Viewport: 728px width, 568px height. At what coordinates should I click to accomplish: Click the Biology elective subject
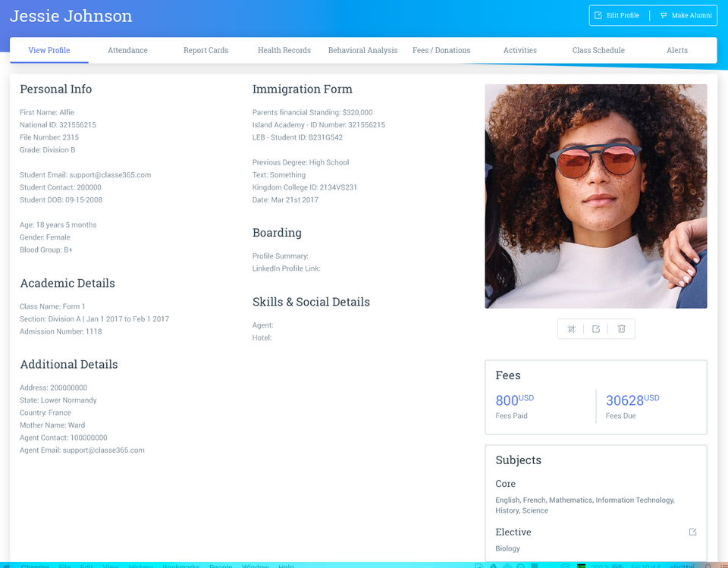point(507,548)
